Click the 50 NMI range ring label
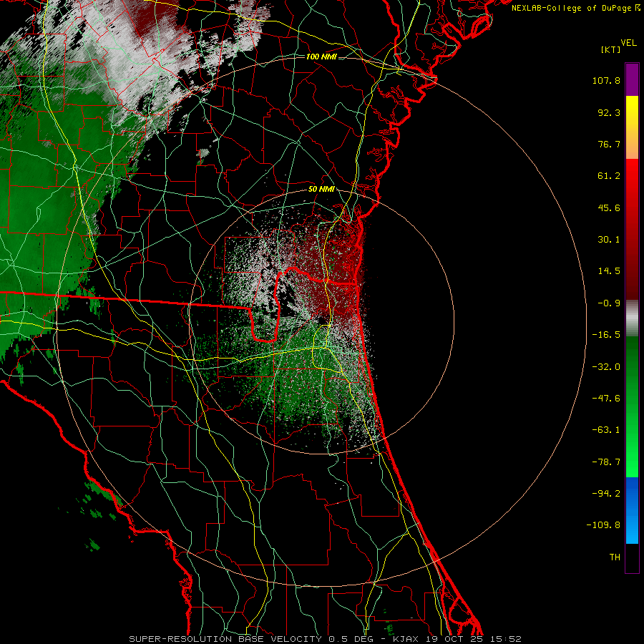The width and height of the screenshot is (644, 644). [321, 190]
